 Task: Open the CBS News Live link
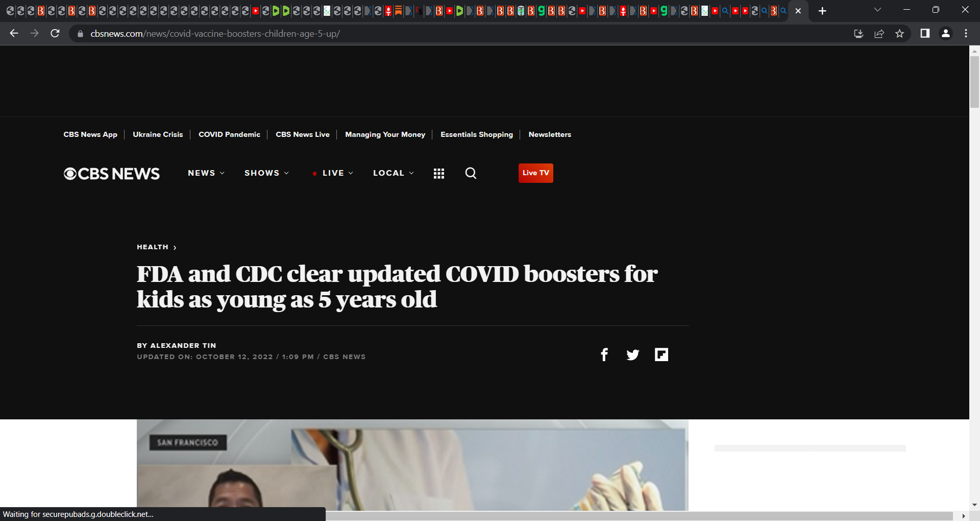pos(303,134)
